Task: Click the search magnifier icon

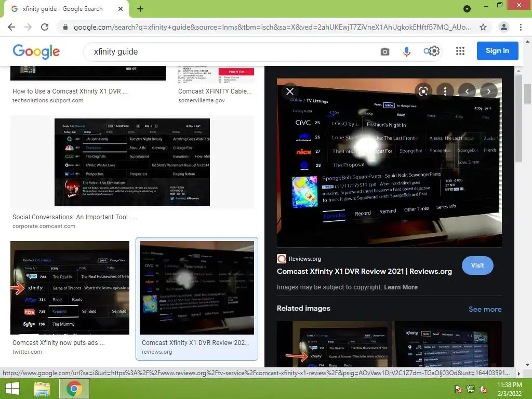Action: point(427,51)
